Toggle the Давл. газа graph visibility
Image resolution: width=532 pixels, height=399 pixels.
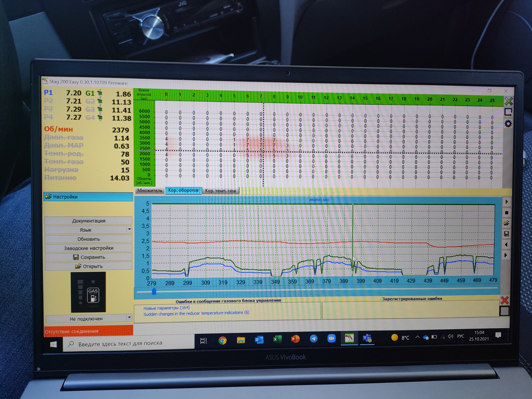pos(64,138)
